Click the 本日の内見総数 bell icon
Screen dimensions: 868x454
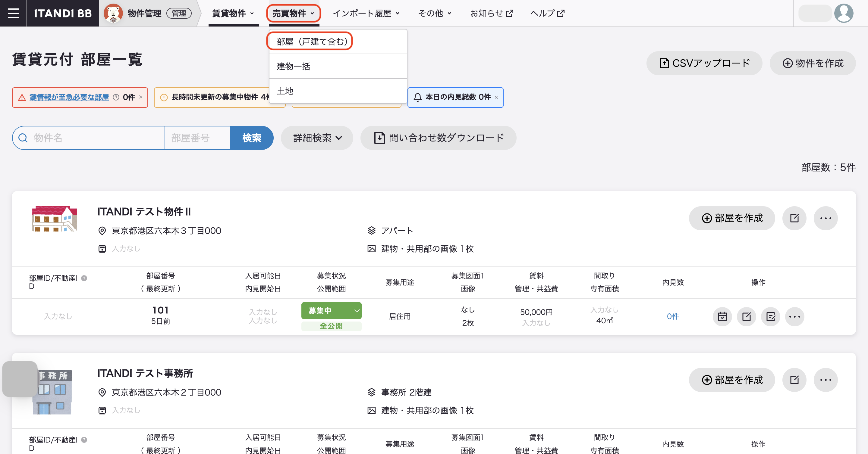point(417,97)
